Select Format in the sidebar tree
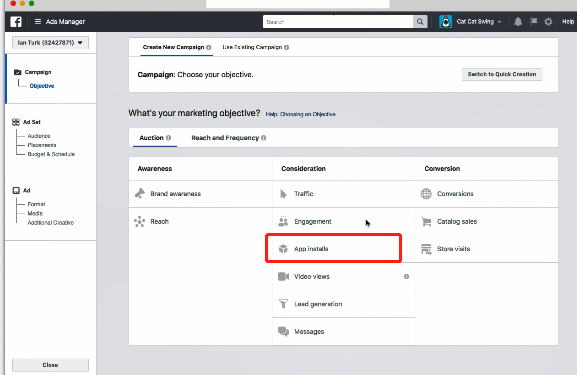This screenshot has width=577, height=375. coord(36,204)
